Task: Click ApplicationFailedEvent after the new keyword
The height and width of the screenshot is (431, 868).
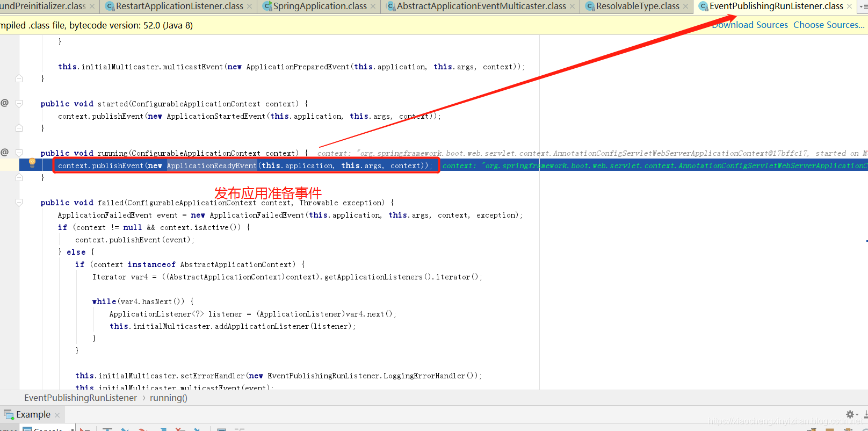Action: [257, 215]
